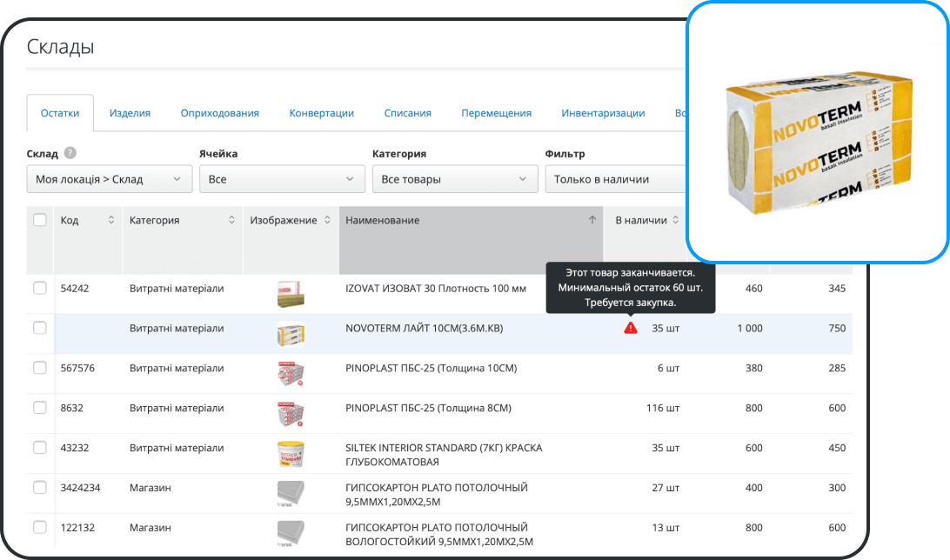Check the checkbox on row 54242
Image resolution: width=950 pixels, height=560 pixels.
39,289
